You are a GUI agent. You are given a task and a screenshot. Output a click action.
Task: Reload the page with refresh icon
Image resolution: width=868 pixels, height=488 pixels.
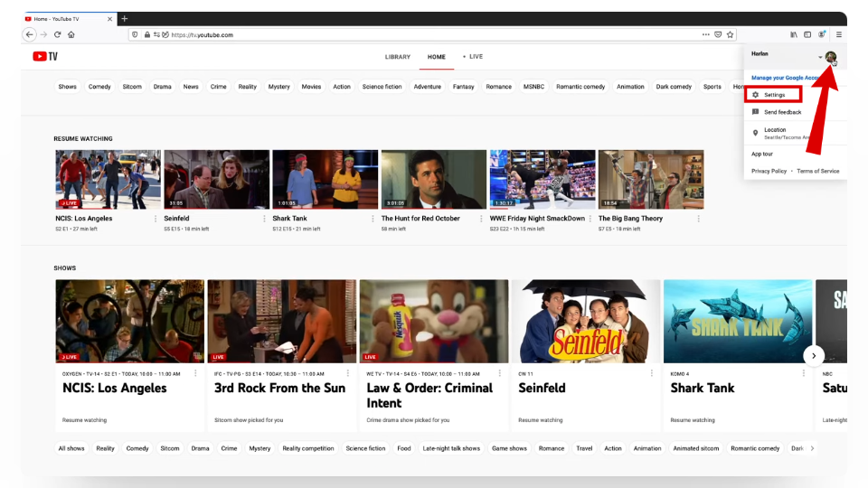[x=58, y=34]
